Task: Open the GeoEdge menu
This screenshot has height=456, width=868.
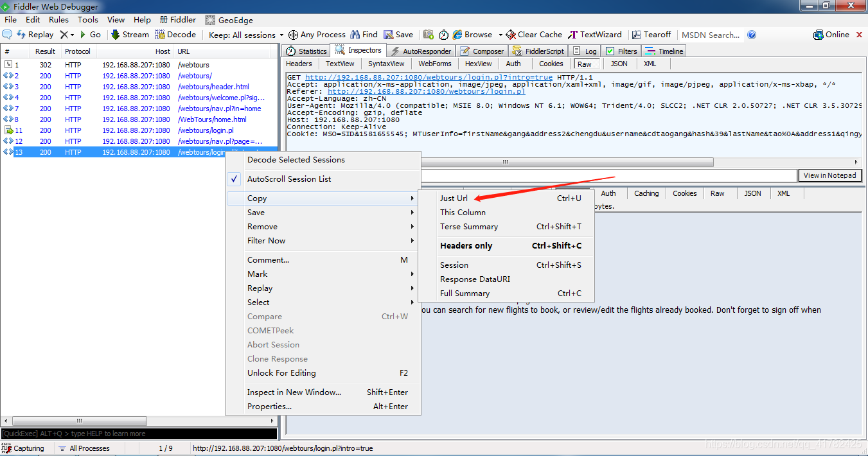Action: [229, 20]
